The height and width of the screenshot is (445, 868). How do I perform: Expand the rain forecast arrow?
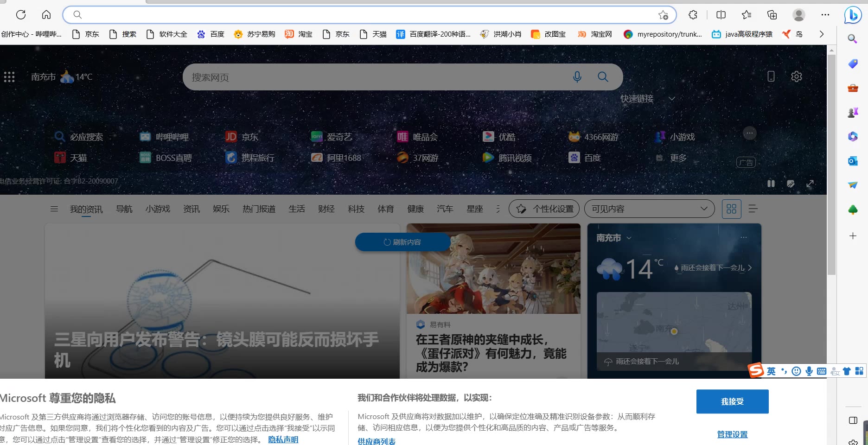tap(750, 267)
